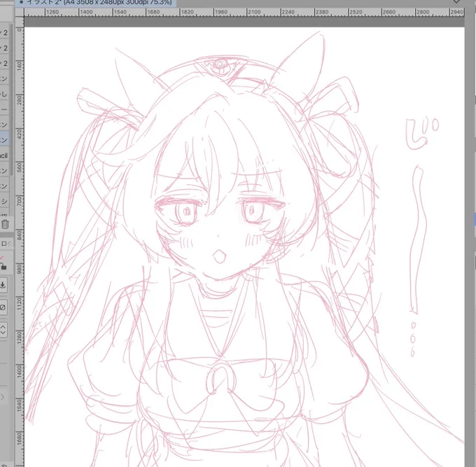476x467 pixels.
Task: Select the イラスト2 document tab
Action: coord(96,3)
